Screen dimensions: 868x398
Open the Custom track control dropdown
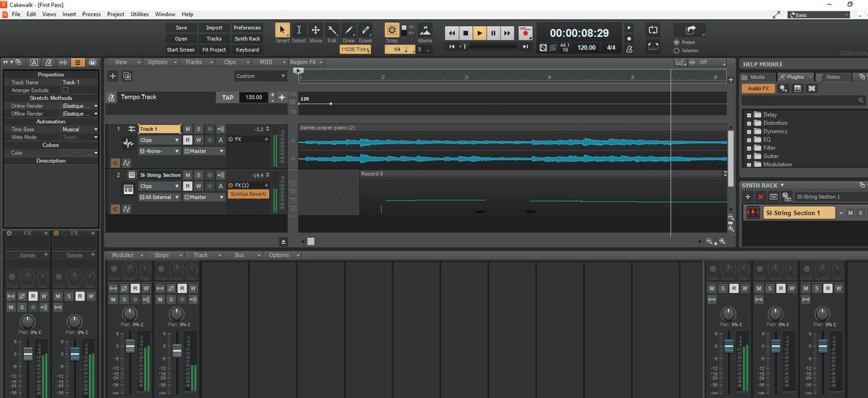pyautogui.click(x=260, y=76)
